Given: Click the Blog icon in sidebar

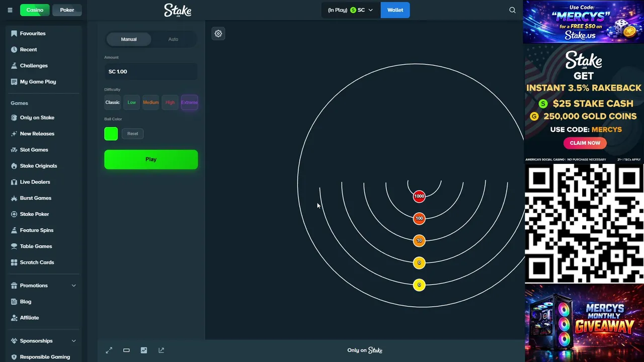Looking at the screenshot, I should [14, 302].
